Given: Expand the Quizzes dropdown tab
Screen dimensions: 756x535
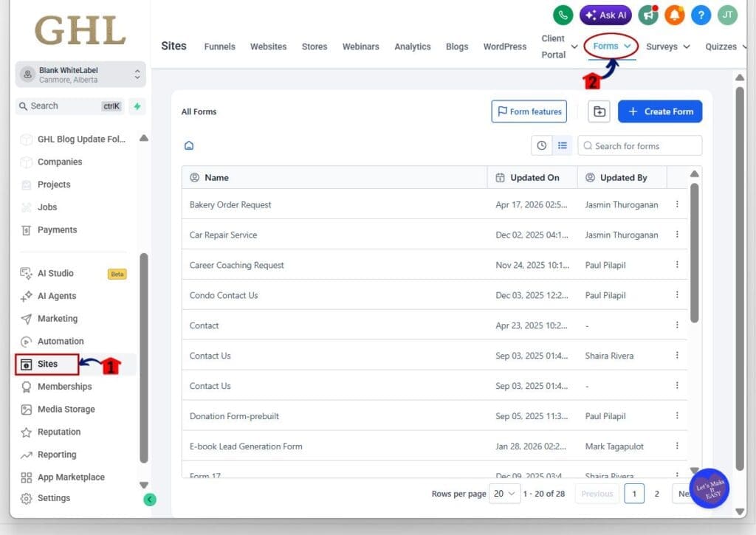Looking at the screenshot, I should (x=726, y=46).
